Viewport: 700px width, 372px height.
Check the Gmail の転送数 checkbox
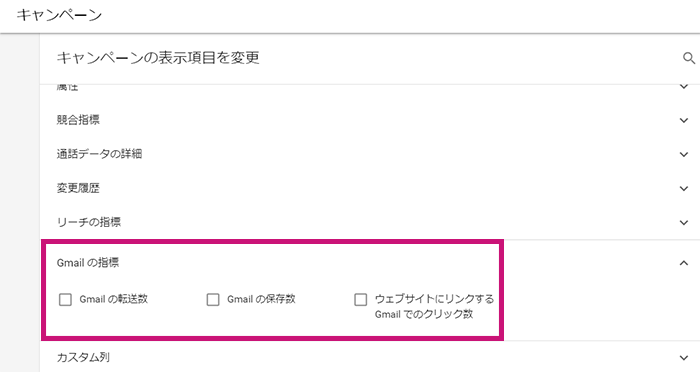pyautogui.click(x=66, y=299)
